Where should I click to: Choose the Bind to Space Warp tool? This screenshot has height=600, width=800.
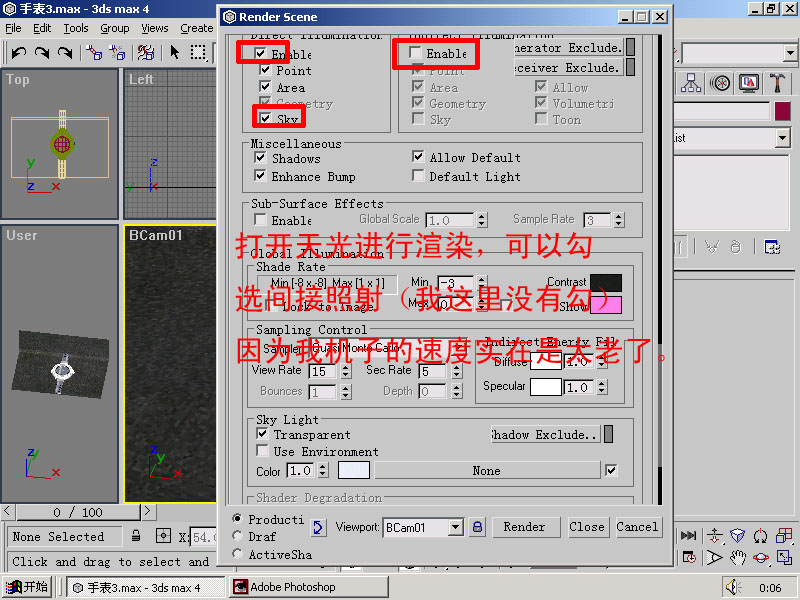(146, 53)
